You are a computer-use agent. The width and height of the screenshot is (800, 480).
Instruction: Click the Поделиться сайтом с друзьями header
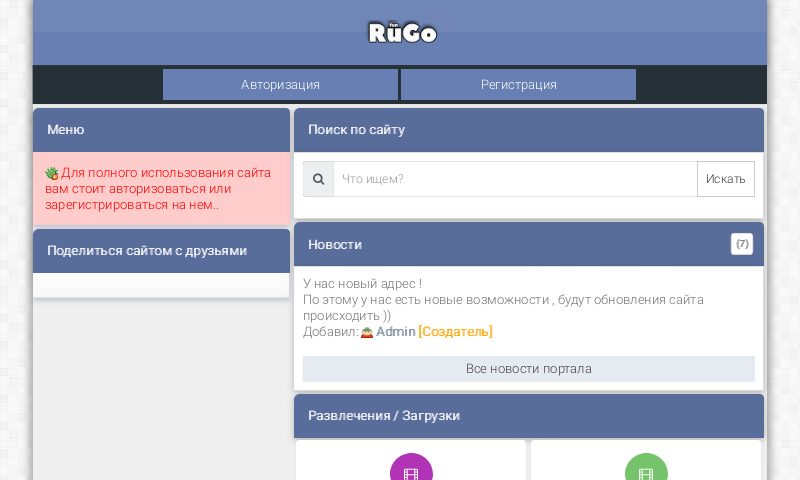146,251
